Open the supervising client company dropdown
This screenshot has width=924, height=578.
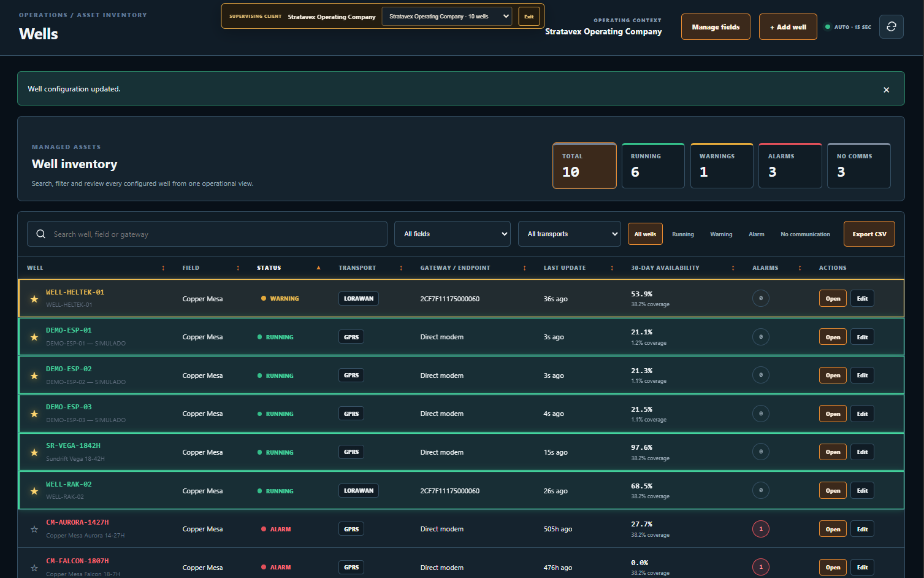(446, 17)
